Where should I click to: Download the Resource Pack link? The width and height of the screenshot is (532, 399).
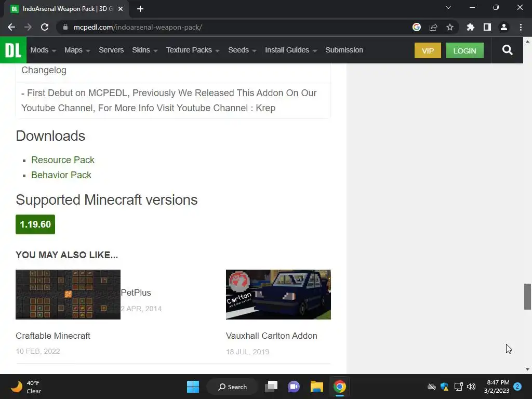(x=63, y=160)
